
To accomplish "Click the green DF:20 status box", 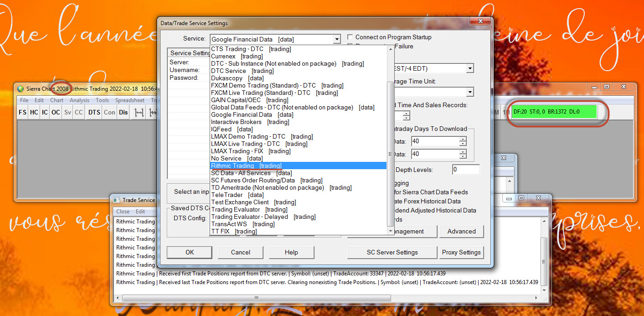I will point(554,111).
